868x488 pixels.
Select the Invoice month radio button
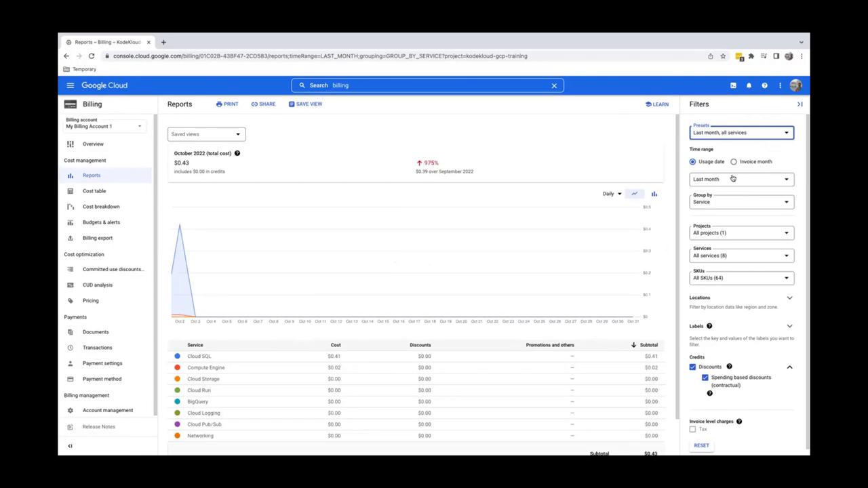734,162
